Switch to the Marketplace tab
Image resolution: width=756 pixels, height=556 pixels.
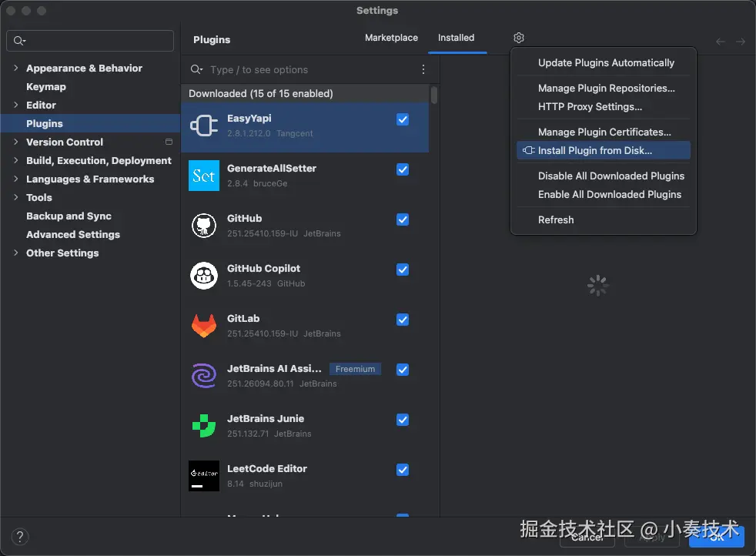coord(391,38)
